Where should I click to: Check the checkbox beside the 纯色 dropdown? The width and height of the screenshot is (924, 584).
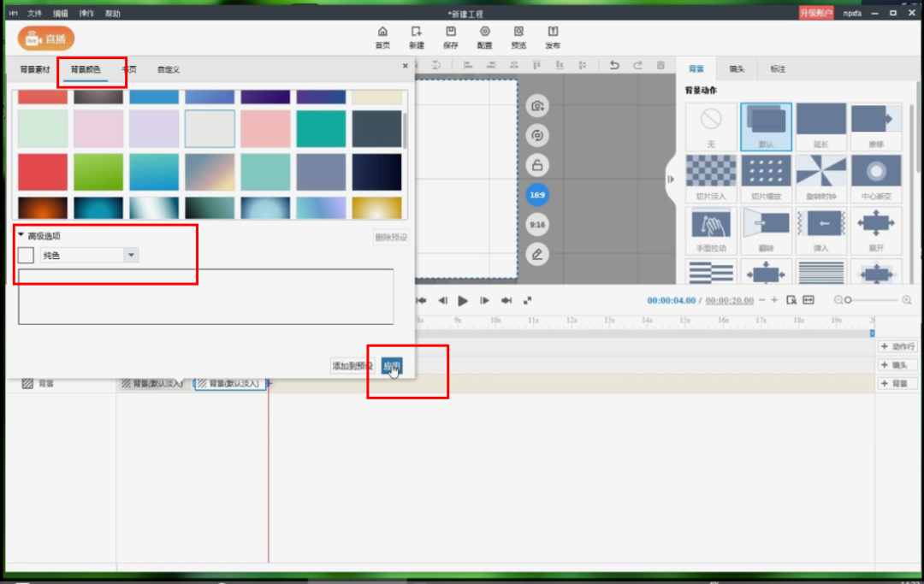(25, 255)
